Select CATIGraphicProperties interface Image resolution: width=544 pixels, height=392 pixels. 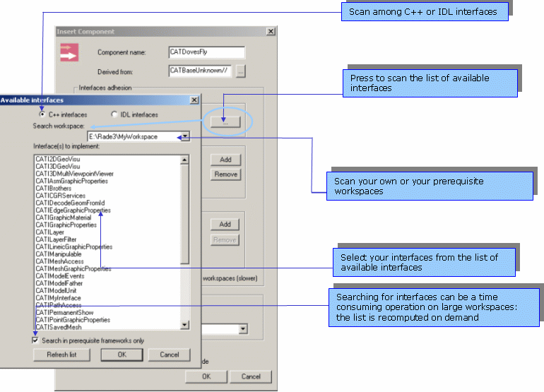tap(66, 225)
